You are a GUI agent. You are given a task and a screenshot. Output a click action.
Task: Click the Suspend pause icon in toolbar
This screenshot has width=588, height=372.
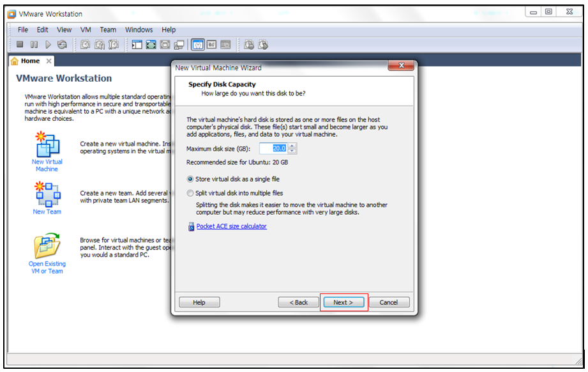pyautogui.click(x=34, y=45)
